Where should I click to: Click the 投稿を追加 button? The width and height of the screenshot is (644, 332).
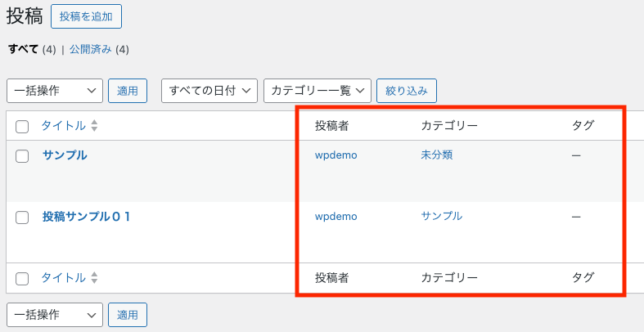click(x=86, y=16)
